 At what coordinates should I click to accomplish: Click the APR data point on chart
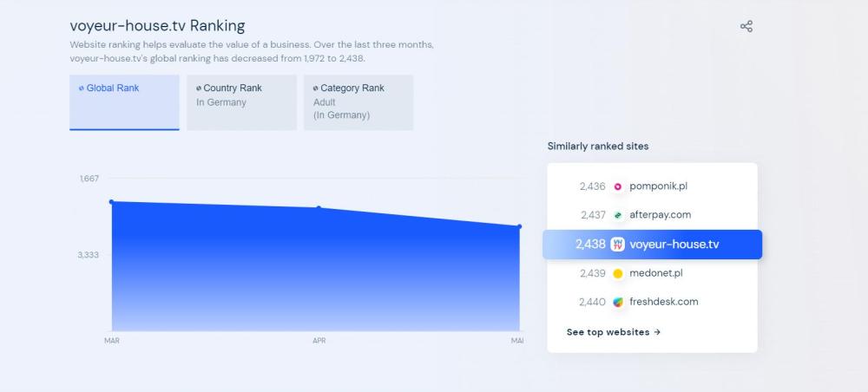pos(319,208)
